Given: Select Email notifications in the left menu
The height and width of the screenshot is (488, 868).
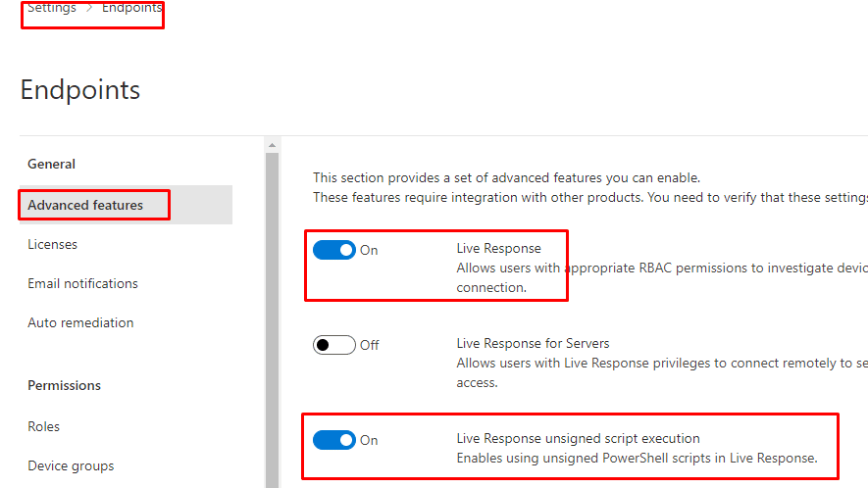Looking at the screenshot, I should click(82, 283).
